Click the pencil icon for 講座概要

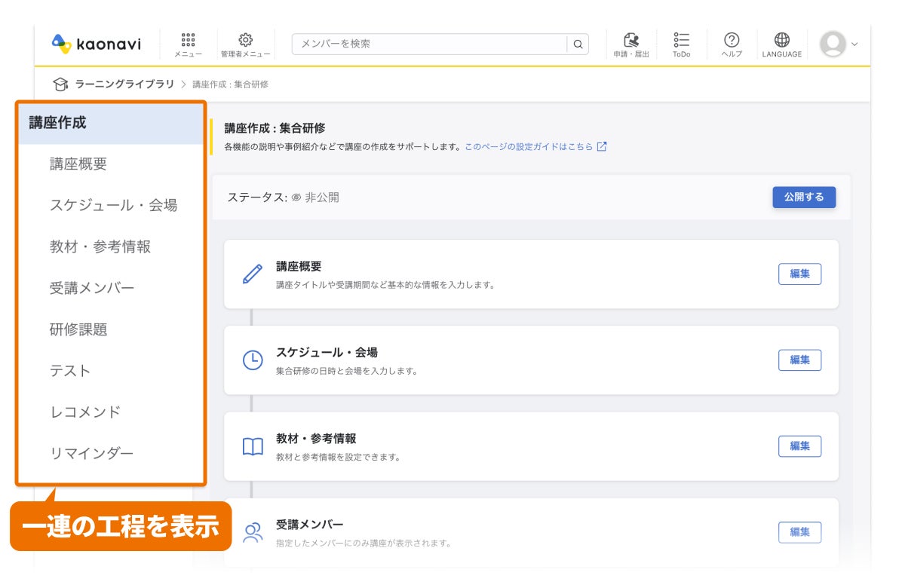click(253, 274)
